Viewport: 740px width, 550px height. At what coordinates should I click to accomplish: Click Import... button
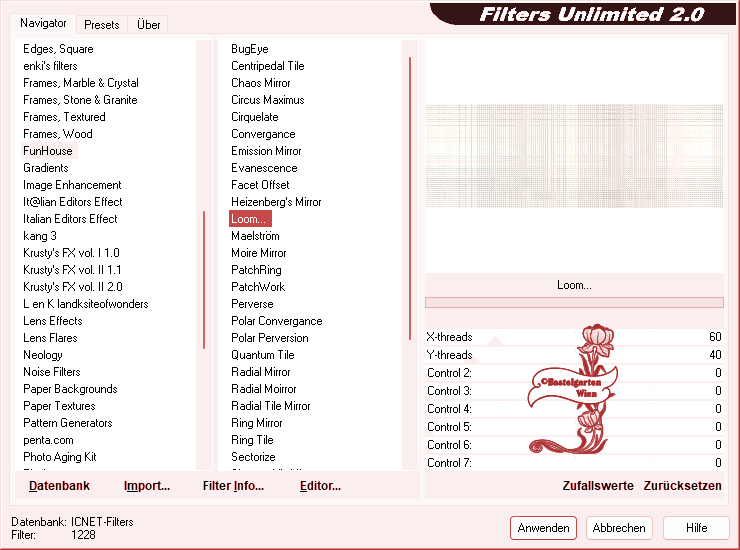pos(147,486)
